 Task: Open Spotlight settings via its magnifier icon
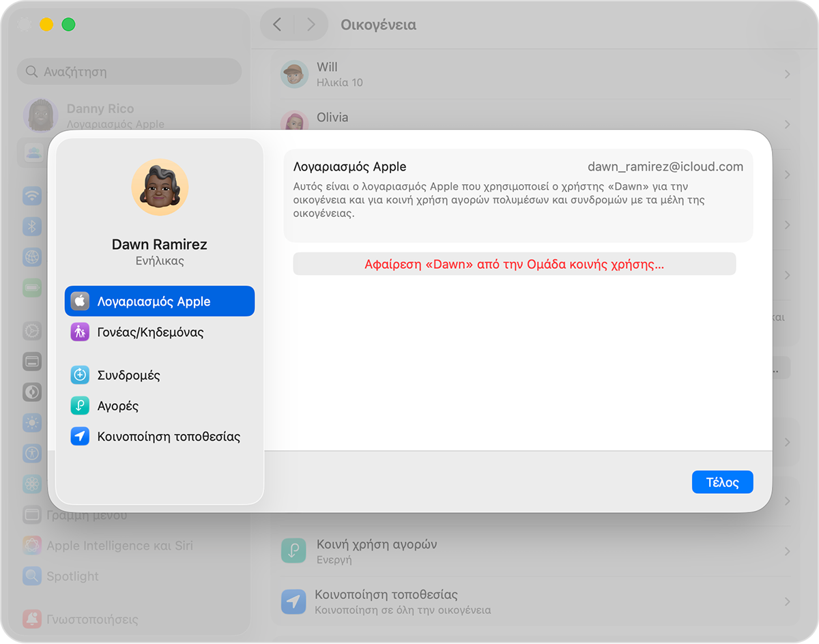click(x=32, y=576)
